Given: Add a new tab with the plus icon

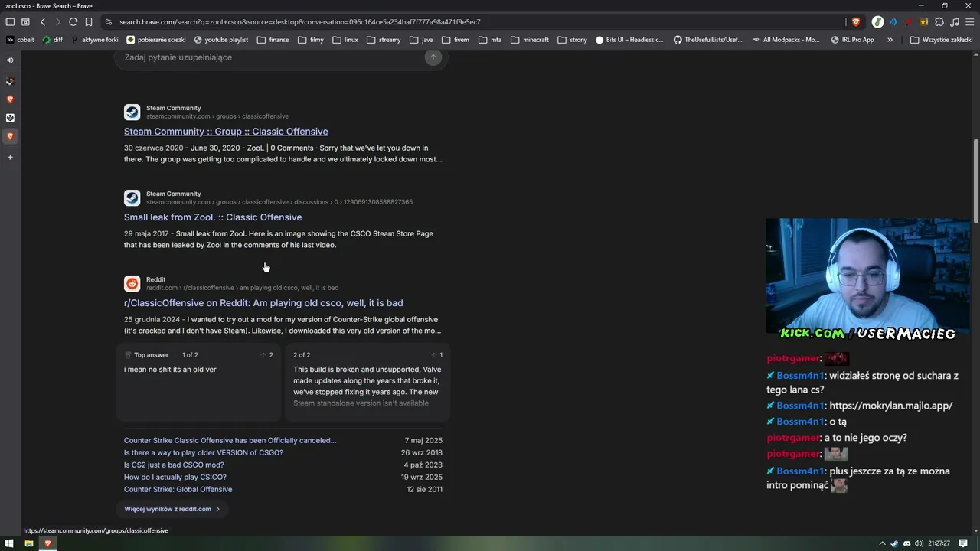Looking at the screenshot, I should point(10,157).
